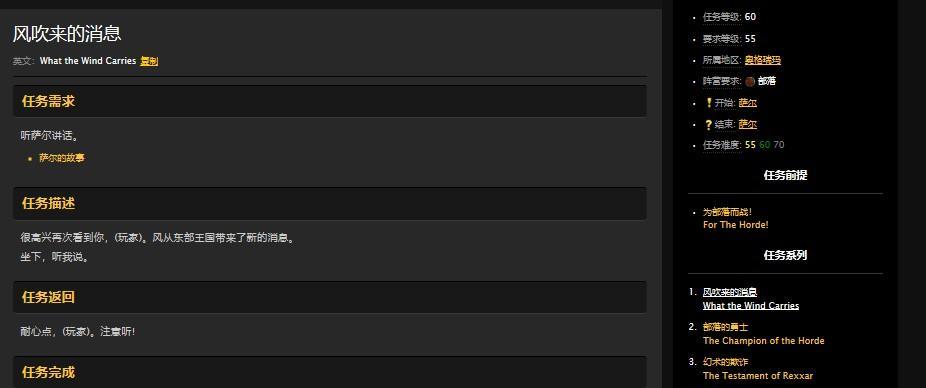Open prerequisite quest 为部落而战!
Screen dimensions: 926x388
(727, 212)
